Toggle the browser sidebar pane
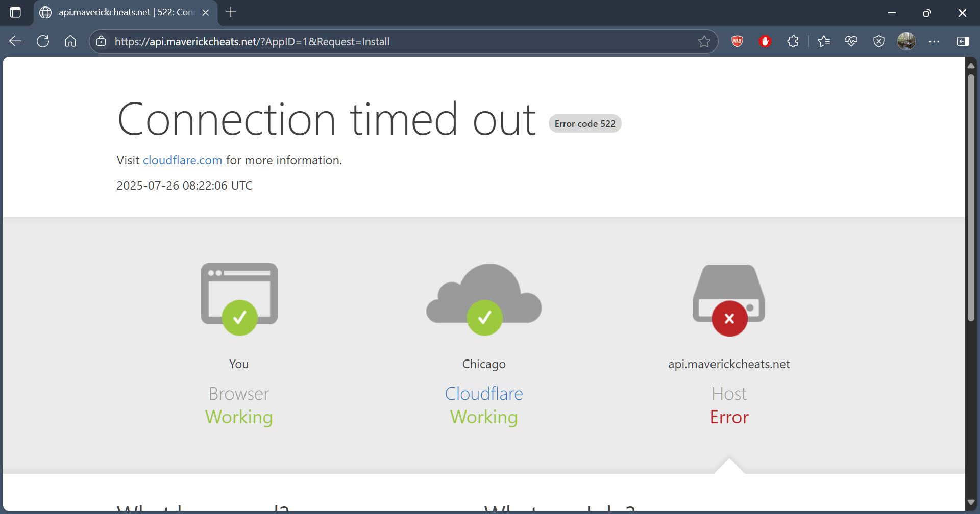This screenshot has width=980, height=514. 963,41
